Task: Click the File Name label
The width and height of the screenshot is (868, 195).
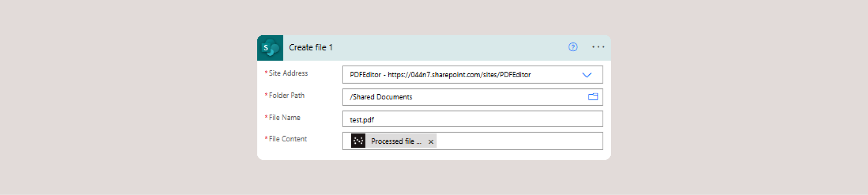Action: (x=284, y=118)
